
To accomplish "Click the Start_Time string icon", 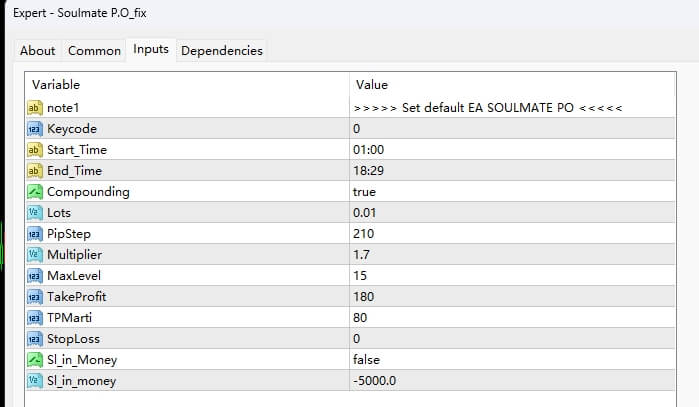I will click(35, 150).
